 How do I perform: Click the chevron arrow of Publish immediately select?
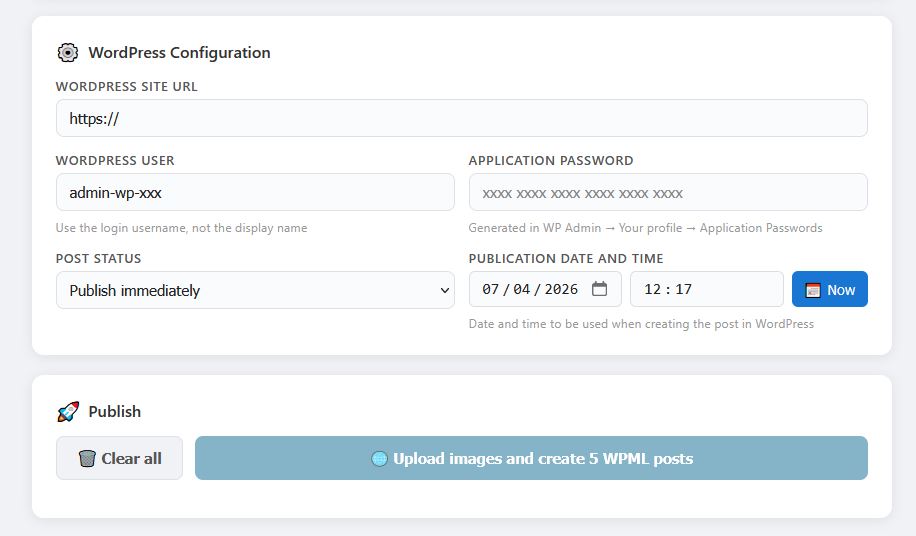445,290
